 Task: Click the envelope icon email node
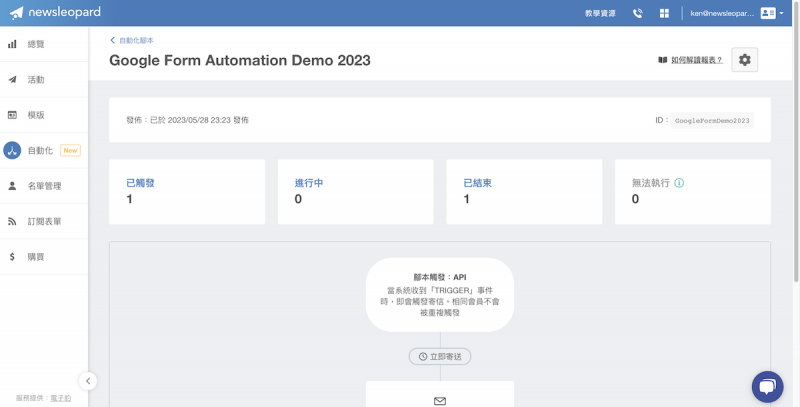tap(440, 401)
